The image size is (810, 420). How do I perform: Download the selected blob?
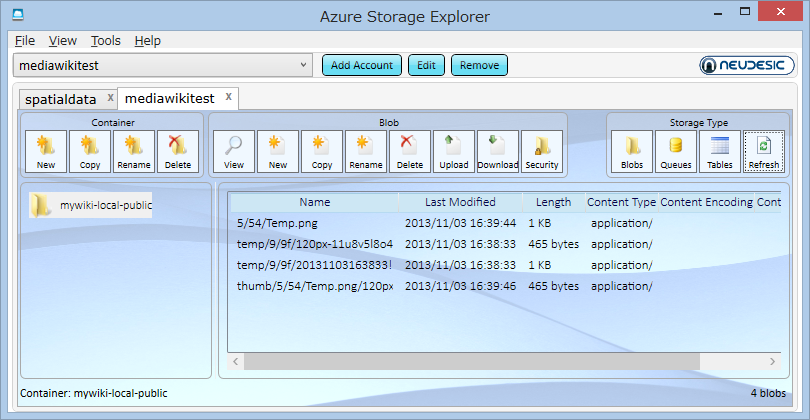[x=498, y=151]
